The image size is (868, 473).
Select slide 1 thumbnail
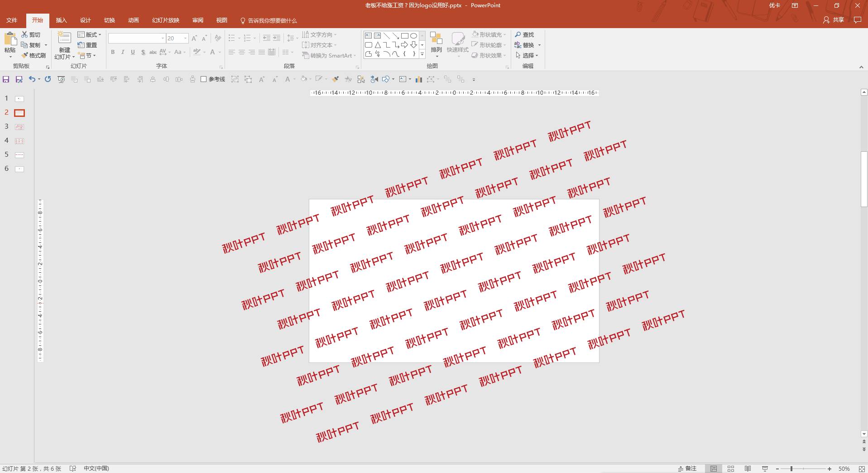[19, 99]
